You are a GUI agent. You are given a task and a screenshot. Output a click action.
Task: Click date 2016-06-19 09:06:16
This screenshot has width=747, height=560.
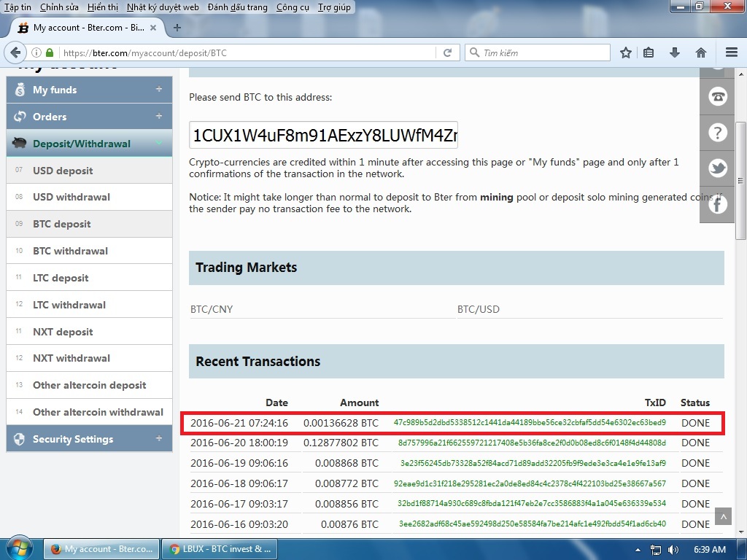[239, 463]
